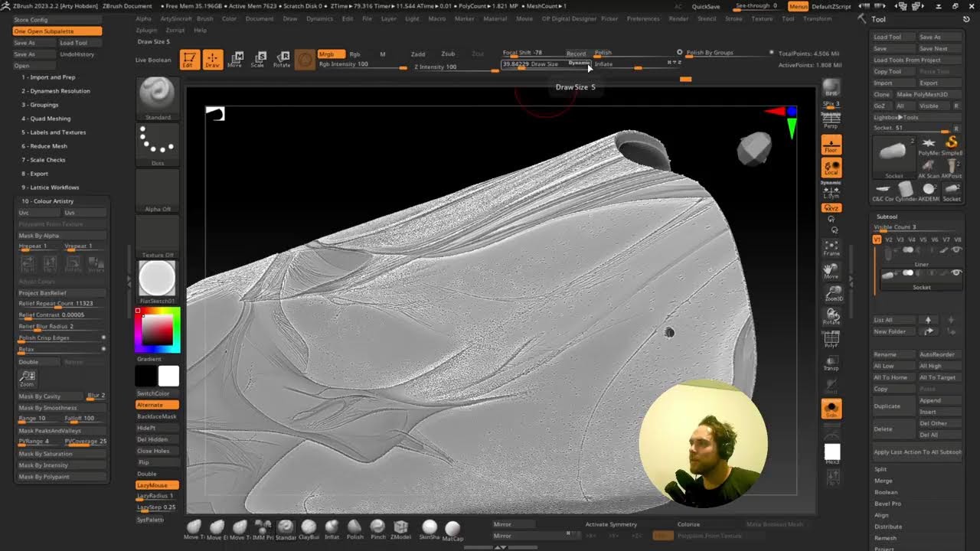
Task: Hide the Socket subtool eye icon
Action: pos(956,273)
